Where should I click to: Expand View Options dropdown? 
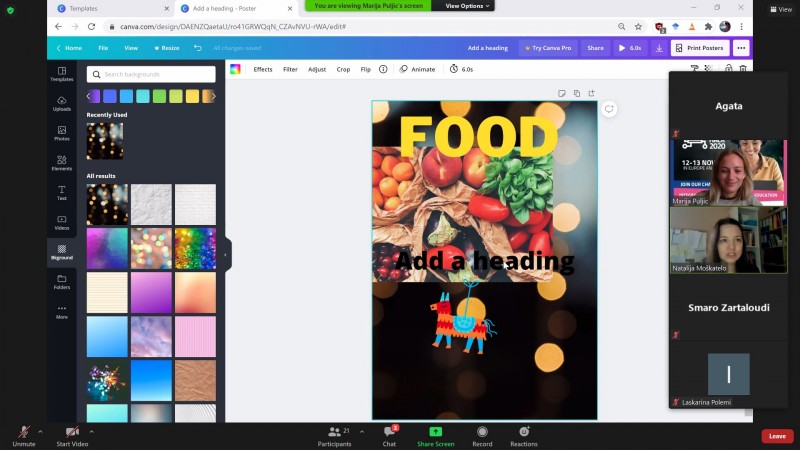point(467,6)
